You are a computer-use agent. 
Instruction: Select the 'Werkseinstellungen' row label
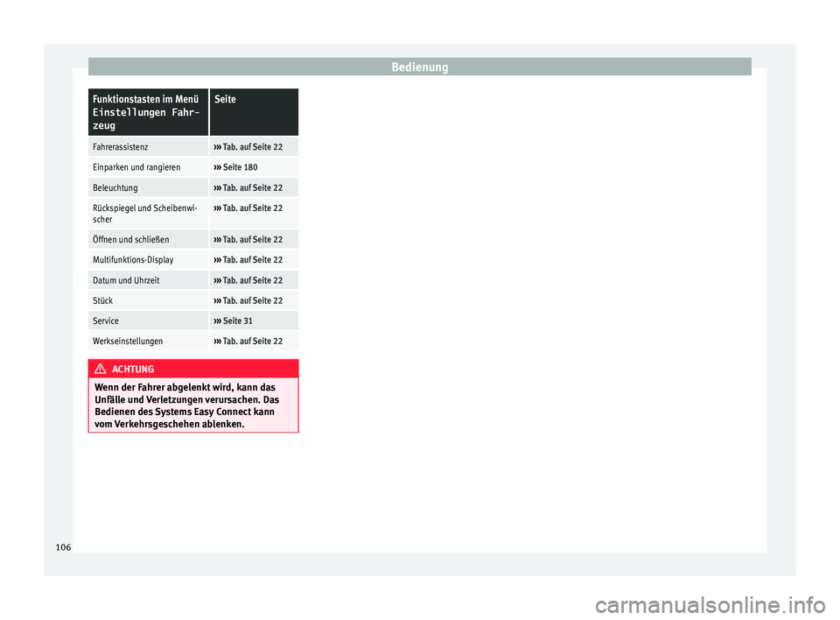coord(128,342)
